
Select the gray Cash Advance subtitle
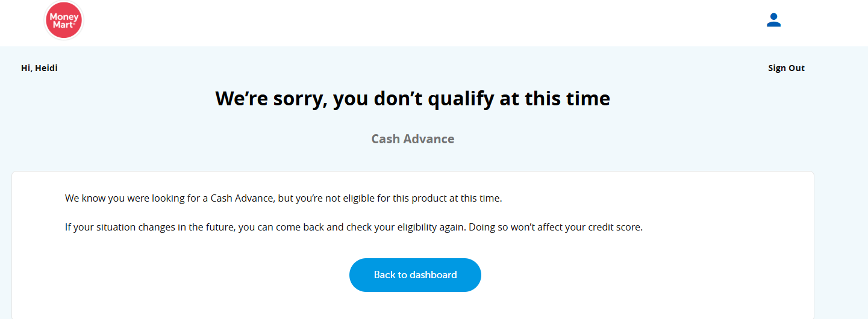[x=413, y=139]
